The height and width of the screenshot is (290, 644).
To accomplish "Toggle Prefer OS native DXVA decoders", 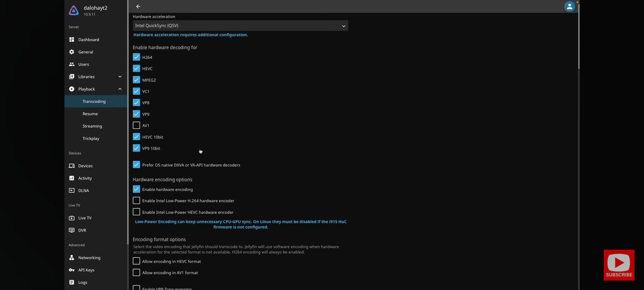I will tap(136, 165).
